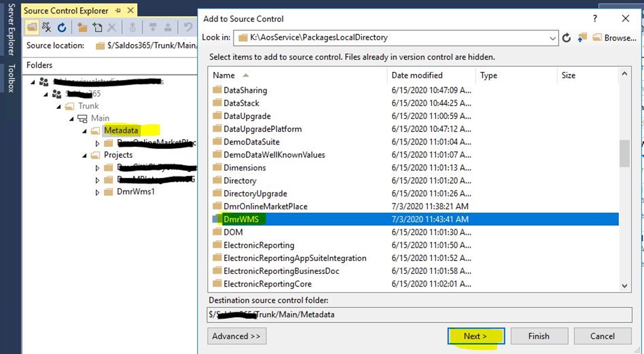Image resolution: width=644 pixels, height=354 pixels.
Task: Go up one folder level in dialog
Action: [582, 38]
